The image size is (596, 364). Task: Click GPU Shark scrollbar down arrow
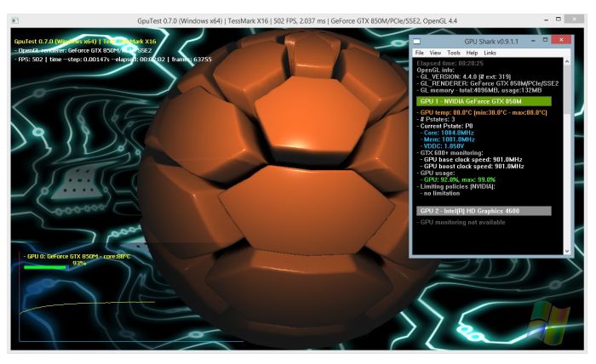click(x=567, y=251)
